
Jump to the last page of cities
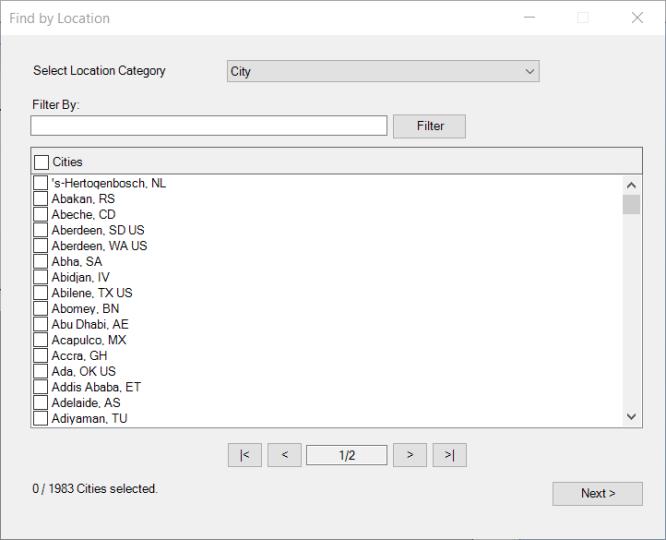tap(449, 455)
